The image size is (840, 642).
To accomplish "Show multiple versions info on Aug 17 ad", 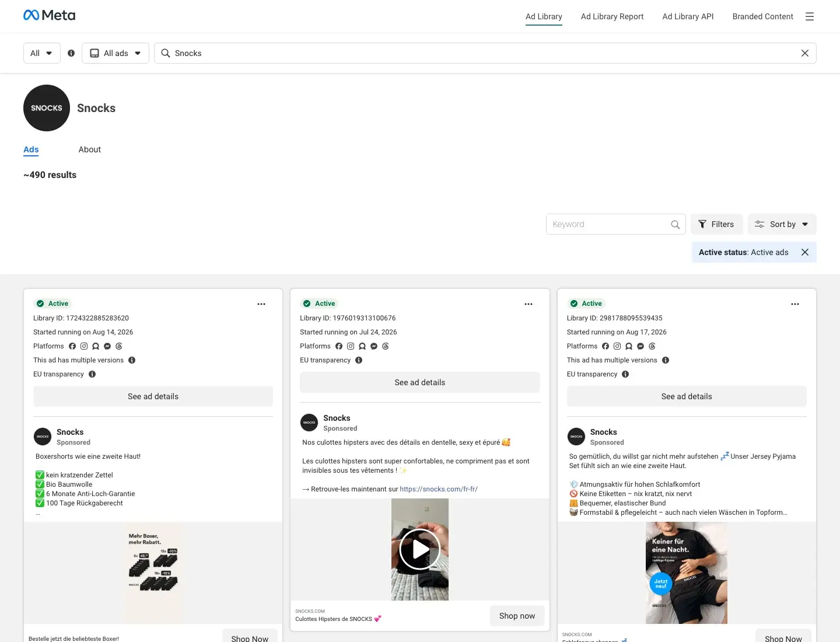I will pos(666,360).
